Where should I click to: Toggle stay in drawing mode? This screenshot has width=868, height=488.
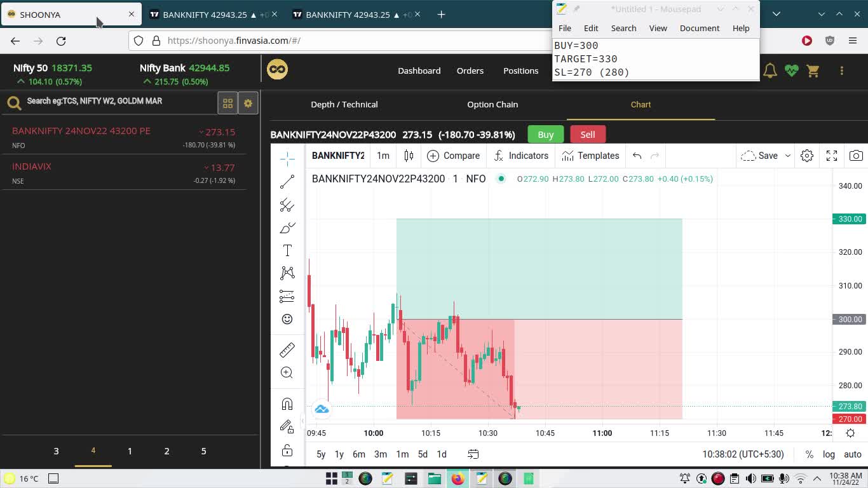(287, 427)
